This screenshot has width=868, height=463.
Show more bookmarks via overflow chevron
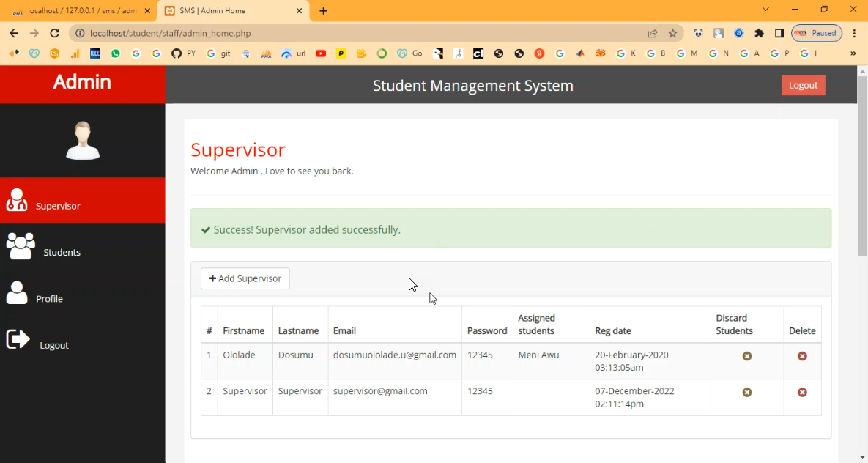point(853,53)
